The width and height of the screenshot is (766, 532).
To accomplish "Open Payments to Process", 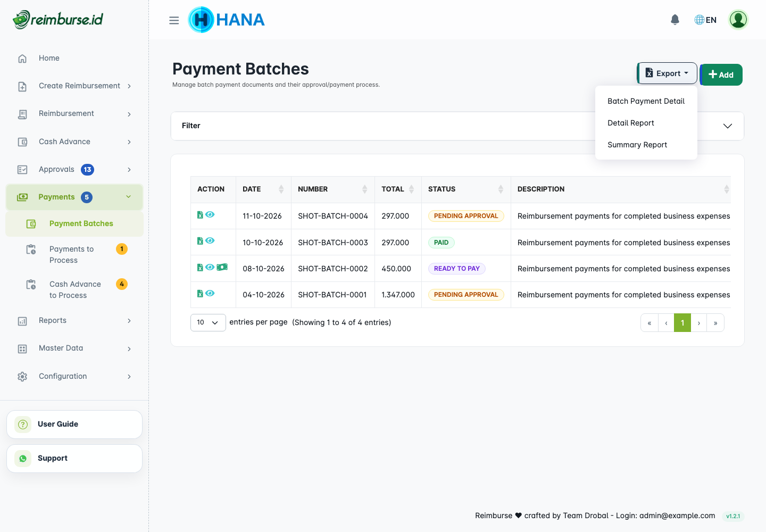I will click(x=74, y=254).
